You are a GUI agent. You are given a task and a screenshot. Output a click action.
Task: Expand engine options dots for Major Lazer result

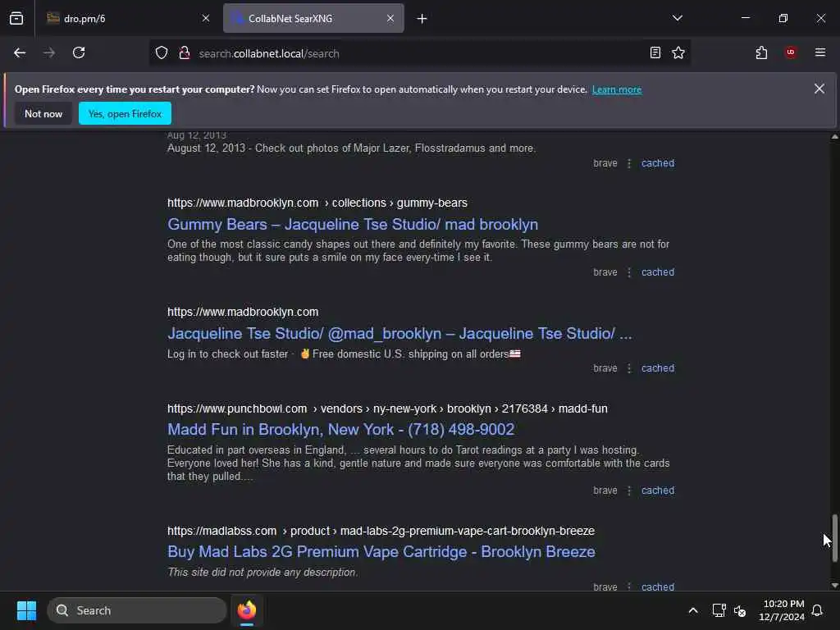point(629,163)
